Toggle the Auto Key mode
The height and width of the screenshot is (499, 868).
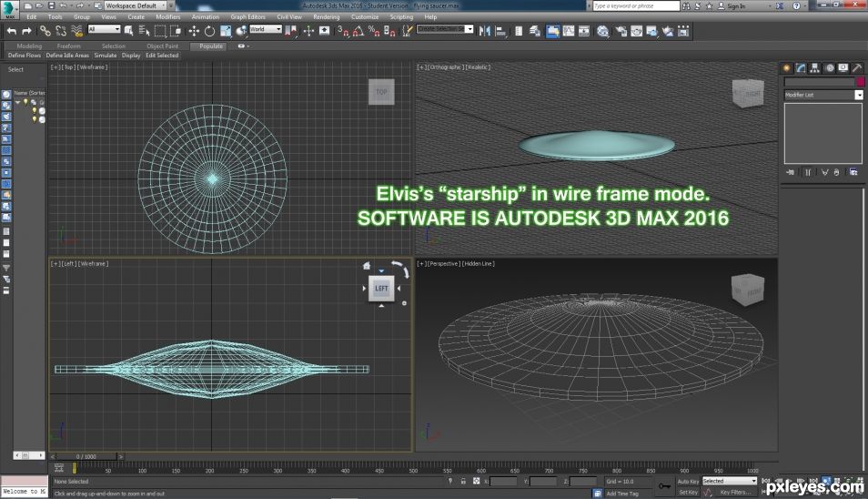coord(688,482)
